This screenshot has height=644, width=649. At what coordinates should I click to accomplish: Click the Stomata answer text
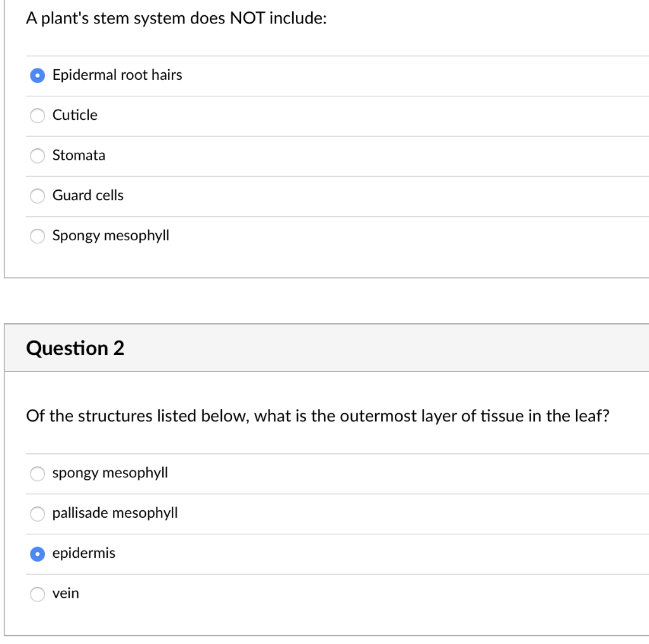click(x=79, y=155)
